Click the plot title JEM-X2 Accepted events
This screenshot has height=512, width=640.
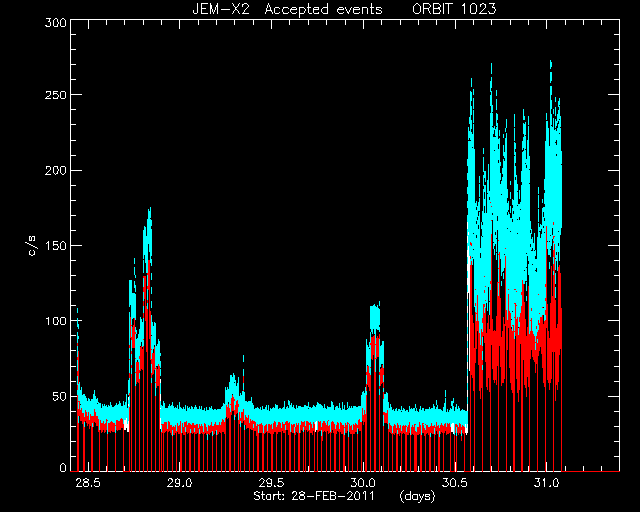[287, 9]
